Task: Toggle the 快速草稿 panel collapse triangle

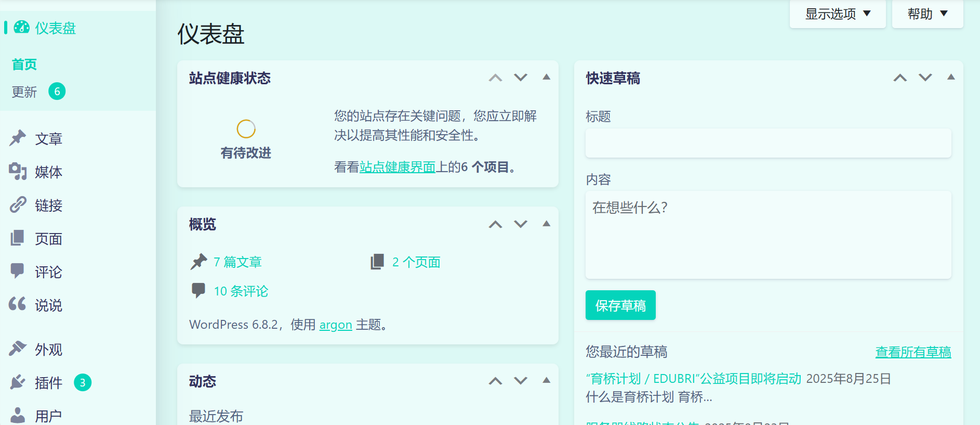Action: coord(951,78)
